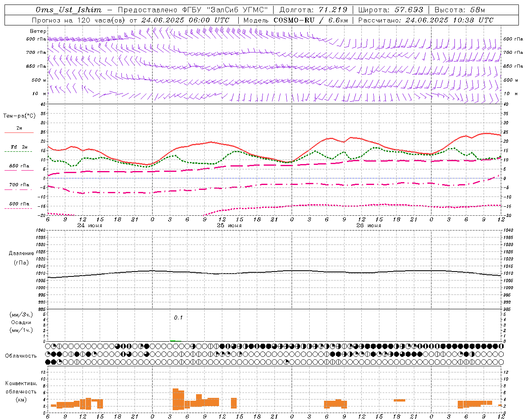Image resolution: width=525 pixels, height=420 pixels.
Task: Click the left '500 м' wind level label
Action: pos(39,80)
